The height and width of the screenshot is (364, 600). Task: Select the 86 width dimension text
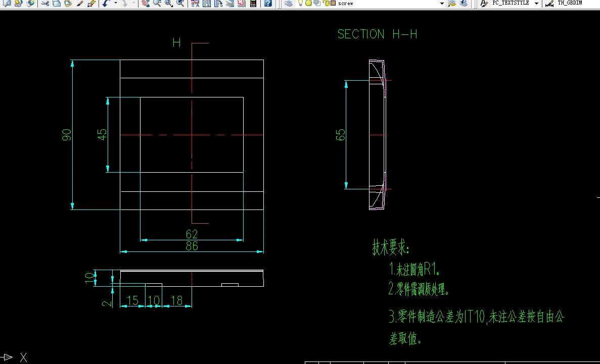tap(192, 246)
